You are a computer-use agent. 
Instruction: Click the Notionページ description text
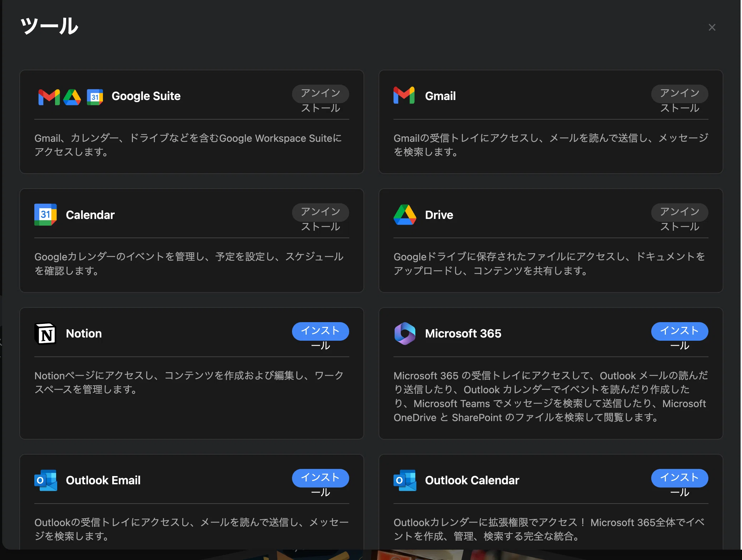click(189, 382)
